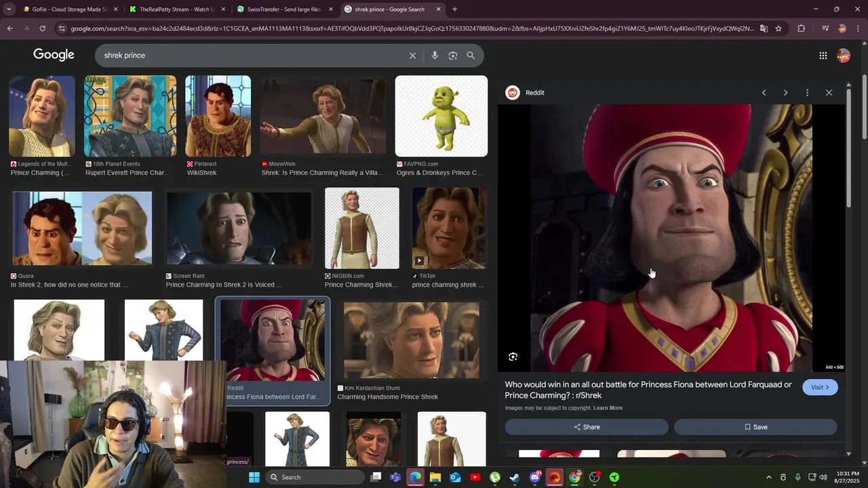Close the Reddit image preview panel
The width and height of the screenshot is (868, 488).
tap(829, 93)
